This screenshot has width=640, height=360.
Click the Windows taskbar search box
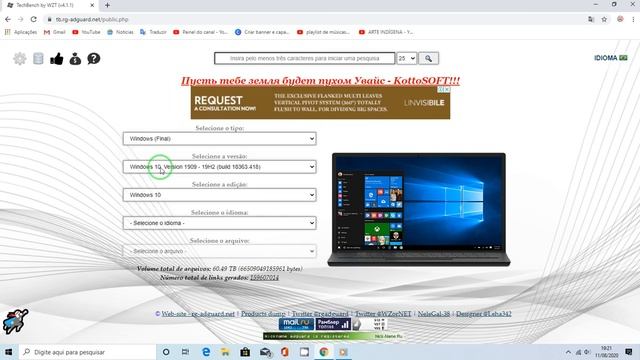[x=87, y=352]
